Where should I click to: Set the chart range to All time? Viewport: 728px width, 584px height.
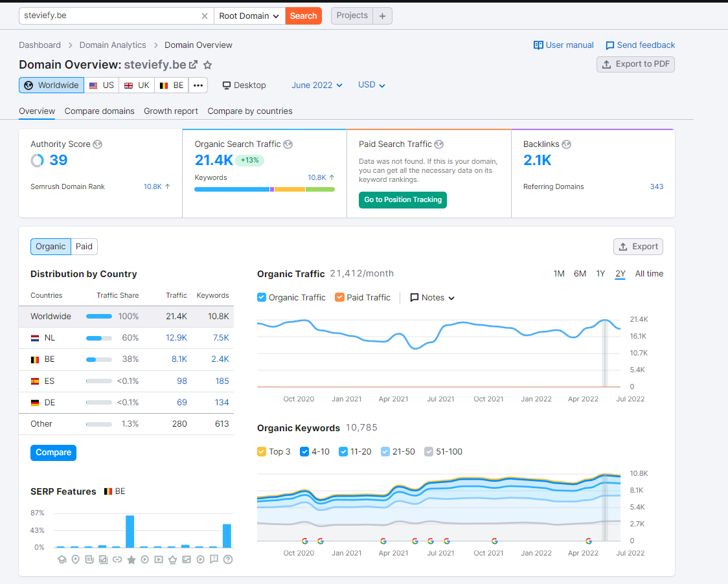649,273
